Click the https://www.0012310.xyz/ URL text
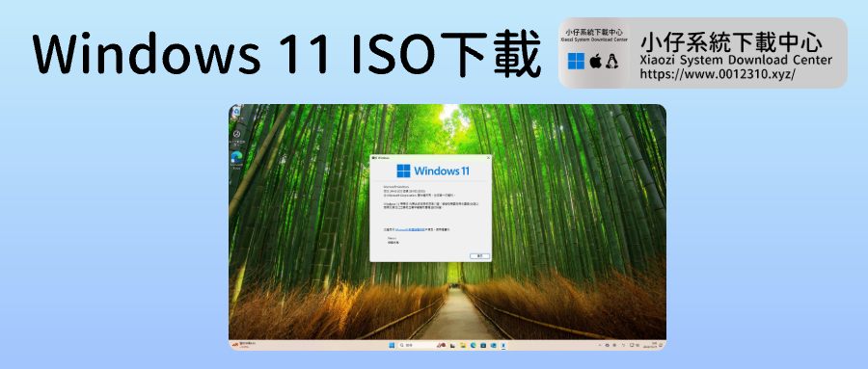The width and height of the screenshot is (868, 369). click(x=718, y=73)
